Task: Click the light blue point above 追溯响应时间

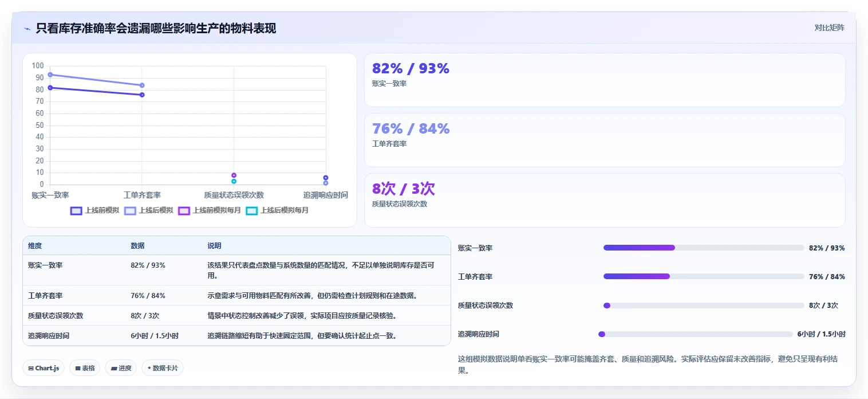Action: [326, 183]
